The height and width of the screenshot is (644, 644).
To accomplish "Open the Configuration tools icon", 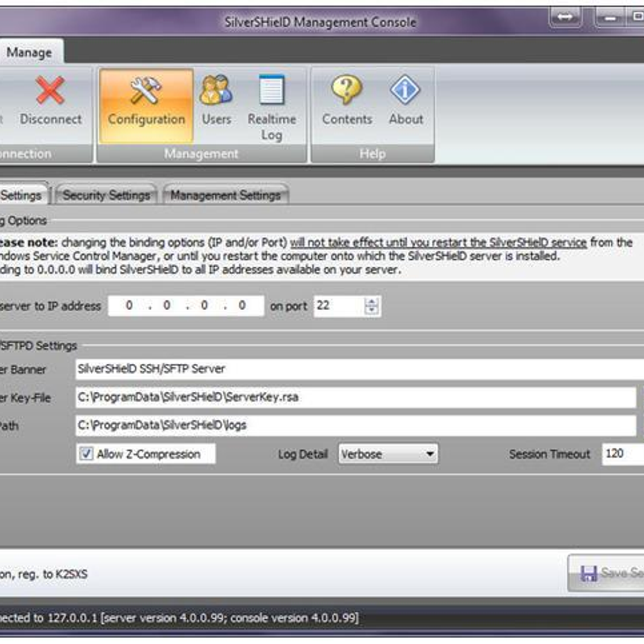I will point(146,90).
